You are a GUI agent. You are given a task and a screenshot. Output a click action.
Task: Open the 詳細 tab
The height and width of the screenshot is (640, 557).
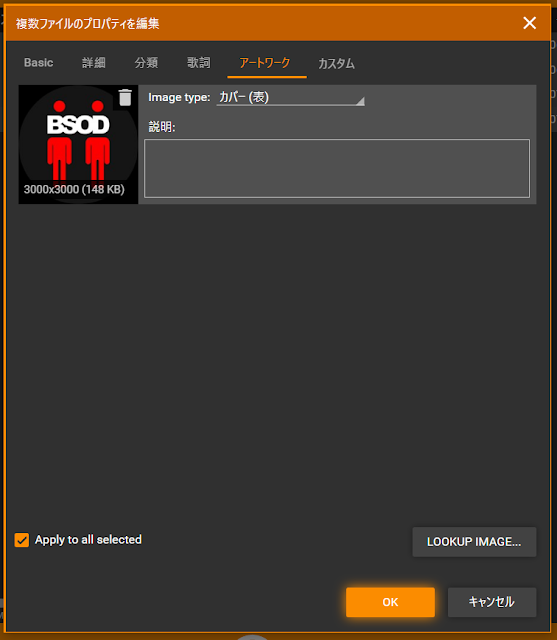click(93, 63)
